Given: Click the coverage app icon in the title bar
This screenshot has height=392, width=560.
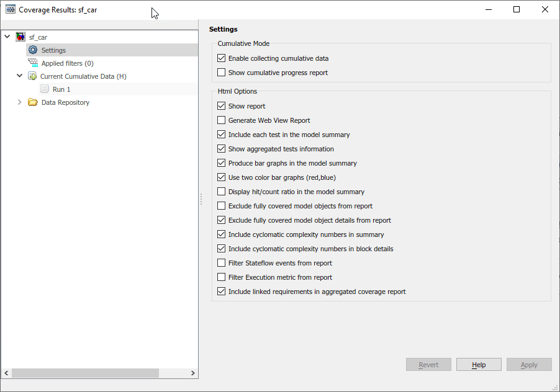Looking at the screenshot, I should (x=9, y=9).
